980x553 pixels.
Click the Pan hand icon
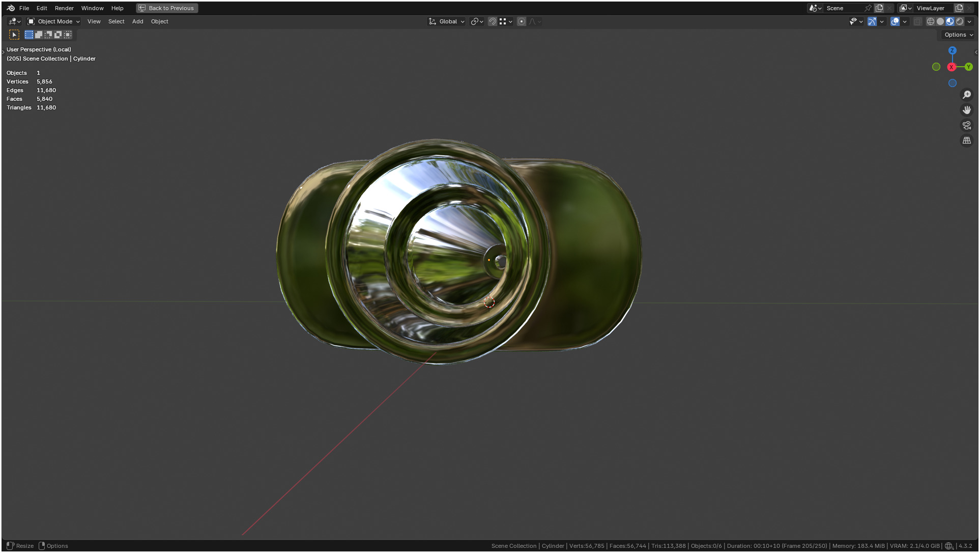coord(966,110)
